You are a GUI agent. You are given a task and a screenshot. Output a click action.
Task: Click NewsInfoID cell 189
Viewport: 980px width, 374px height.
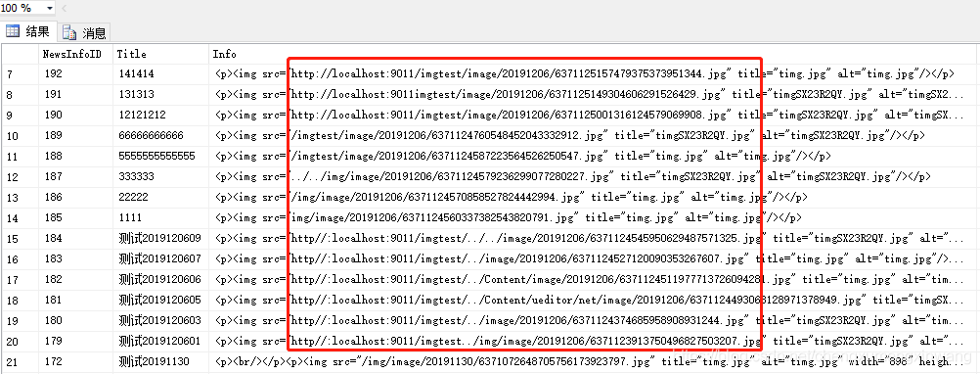coord(75,136)
